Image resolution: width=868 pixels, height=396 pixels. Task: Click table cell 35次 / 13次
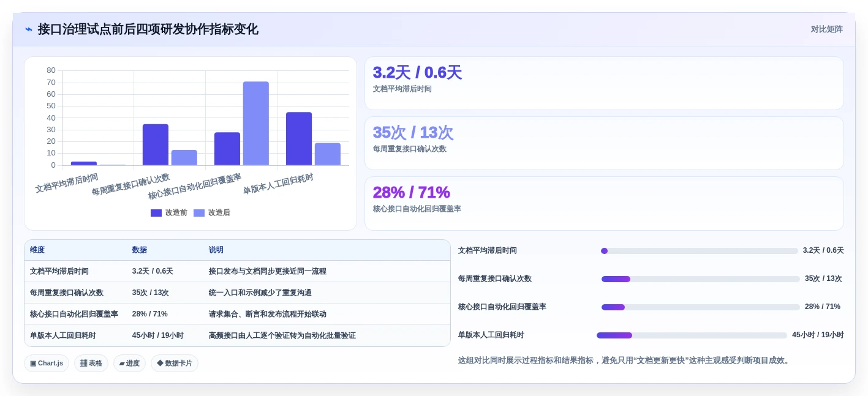pos(151,293)
